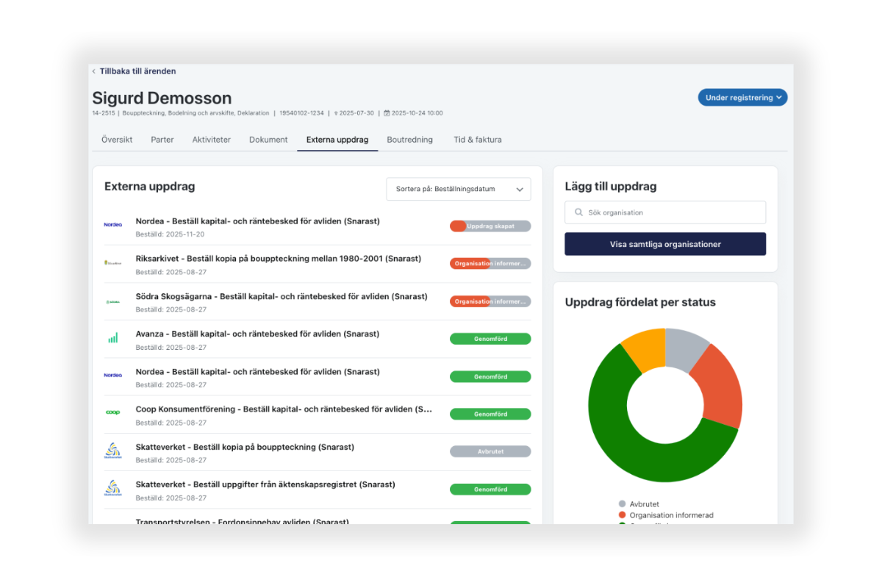Click the Tillbaka till ärenden link
Viewport: 882px width, 588px height.
pyautogui.click(x=137, y=71)
